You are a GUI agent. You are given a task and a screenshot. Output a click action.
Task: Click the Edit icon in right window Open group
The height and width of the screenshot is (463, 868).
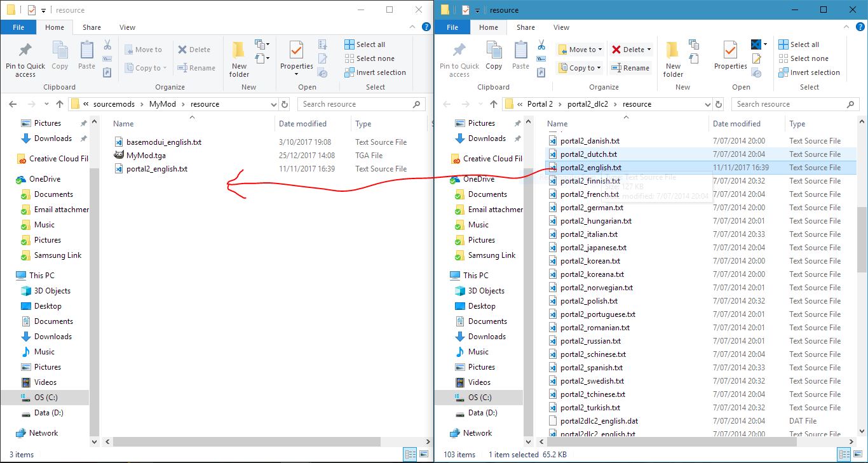756,58
